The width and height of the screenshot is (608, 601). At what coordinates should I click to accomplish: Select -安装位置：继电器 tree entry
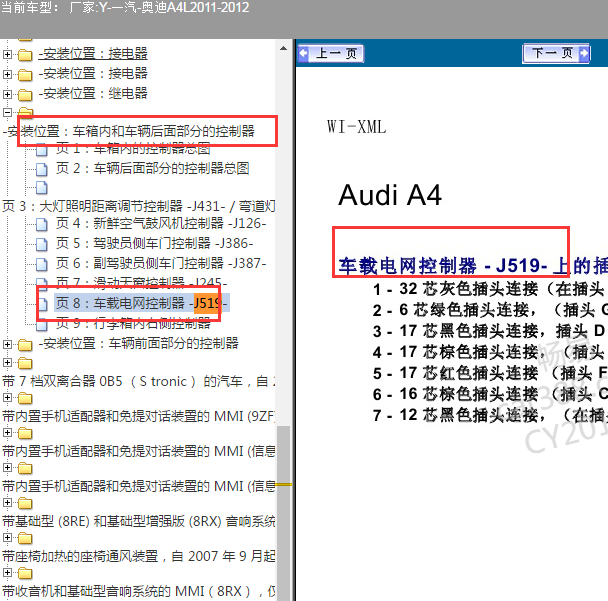coord(93,93)
